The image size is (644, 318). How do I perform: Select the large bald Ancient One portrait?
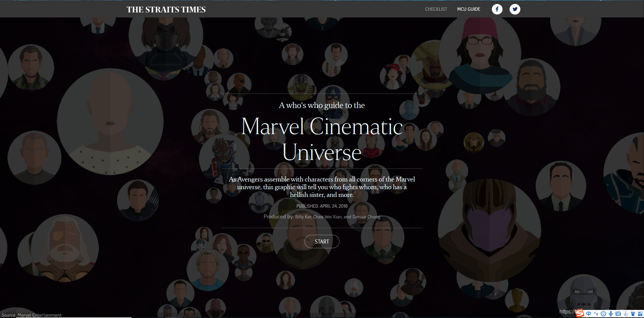(x=110, y=121)
